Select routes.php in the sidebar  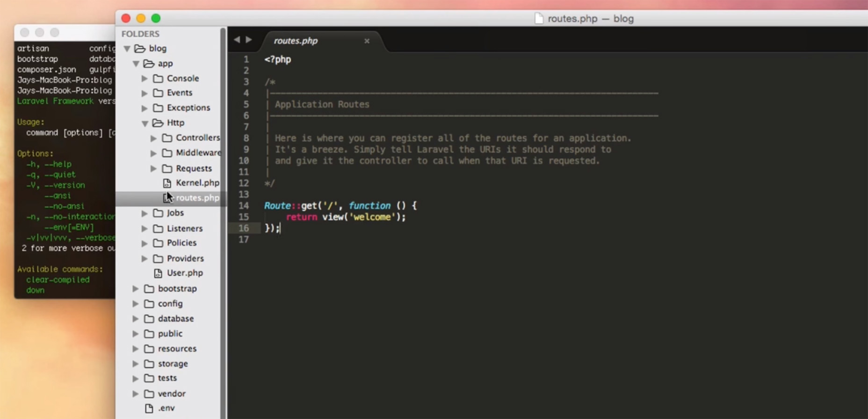197,198
